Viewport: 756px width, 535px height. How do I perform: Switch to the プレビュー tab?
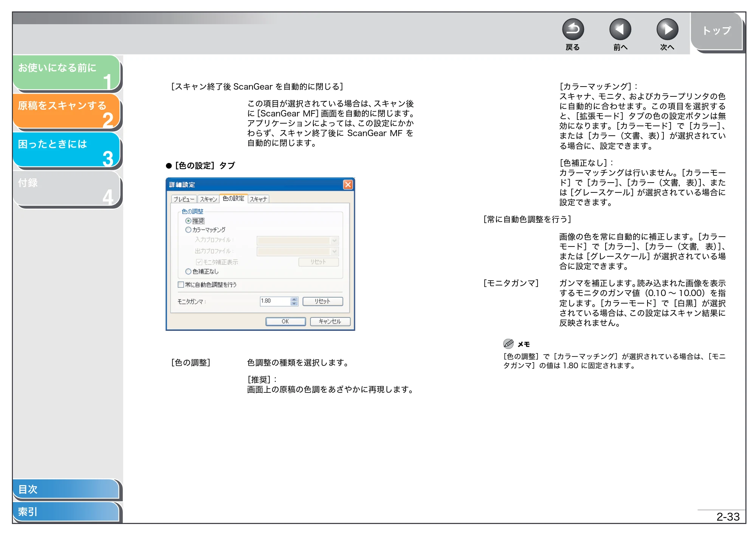(x=184, y=199)
